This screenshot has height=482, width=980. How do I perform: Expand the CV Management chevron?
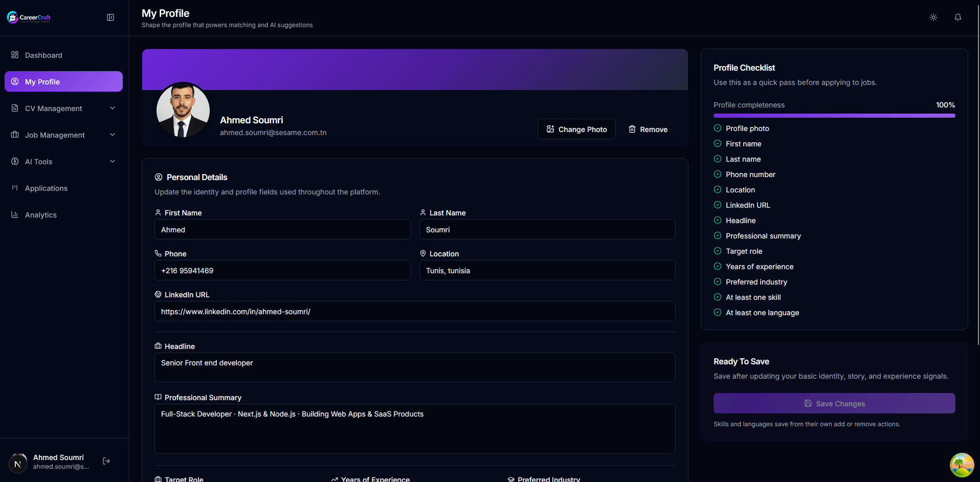click(x=113, y=108)
